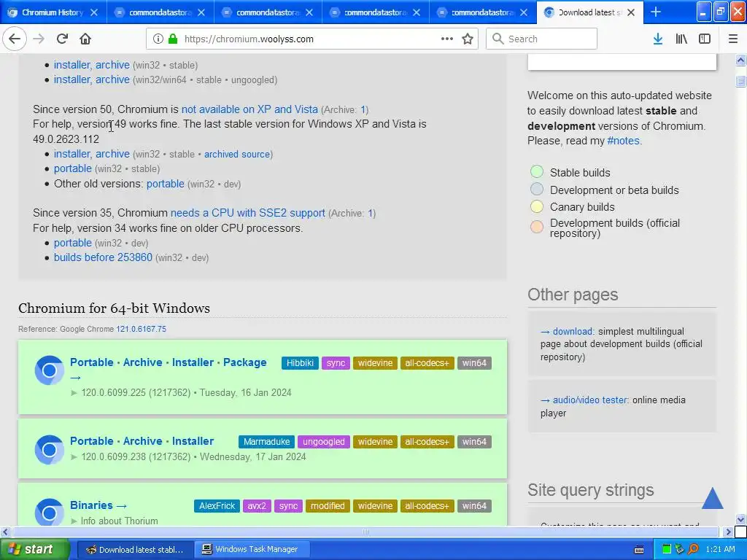
Task: Open the Windows Start button
Action: tap(34, 550)
